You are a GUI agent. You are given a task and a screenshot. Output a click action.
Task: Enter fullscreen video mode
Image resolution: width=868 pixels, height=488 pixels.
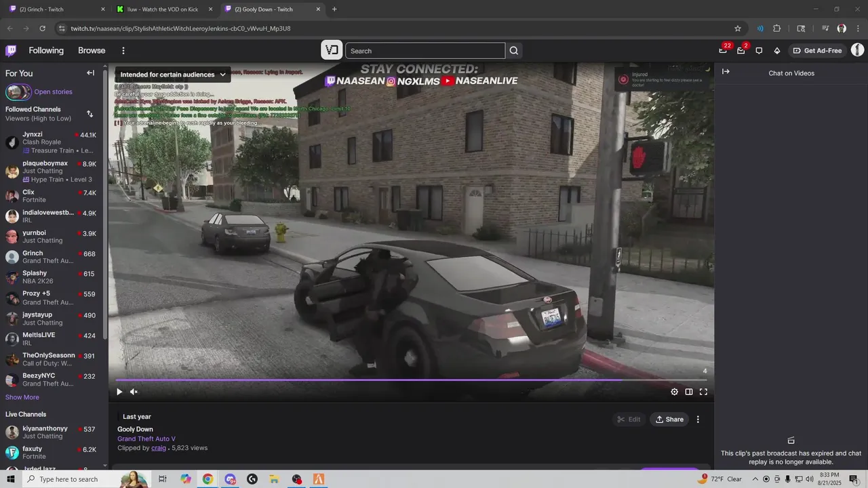(703, 392)
